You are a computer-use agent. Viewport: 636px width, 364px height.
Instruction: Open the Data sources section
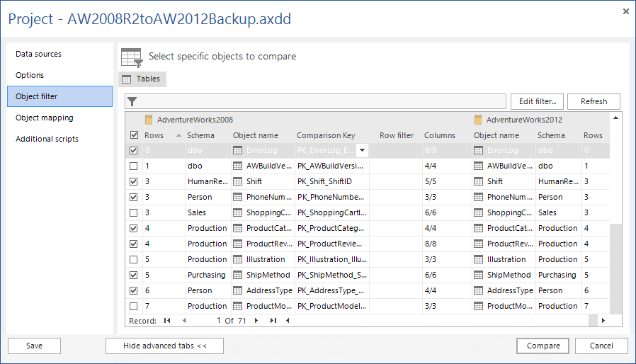59,54
